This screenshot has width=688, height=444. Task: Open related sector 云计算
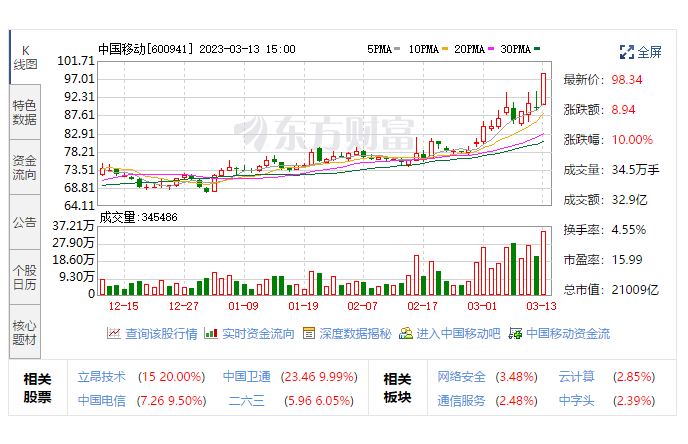click(577, 376)
